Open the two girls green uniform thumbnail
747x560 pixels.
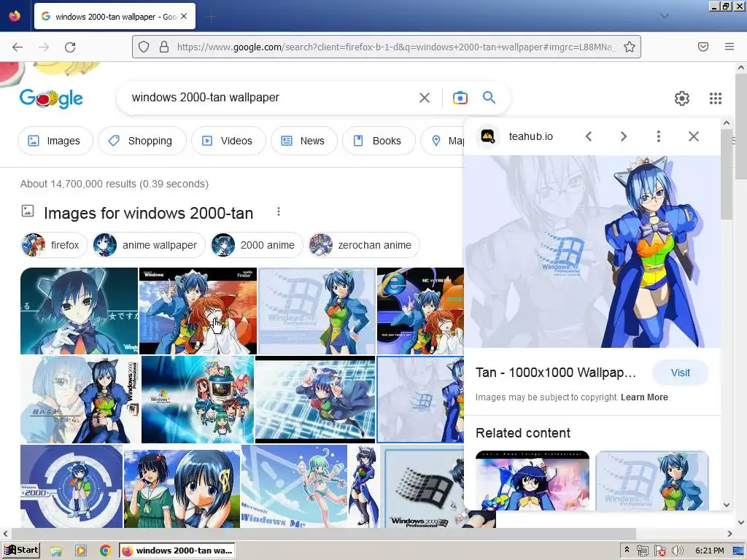tap(182, 489)
